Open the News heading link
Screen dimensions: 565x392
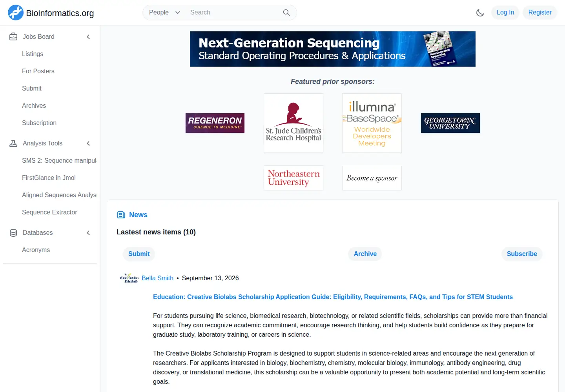click(x=138, y=215)
